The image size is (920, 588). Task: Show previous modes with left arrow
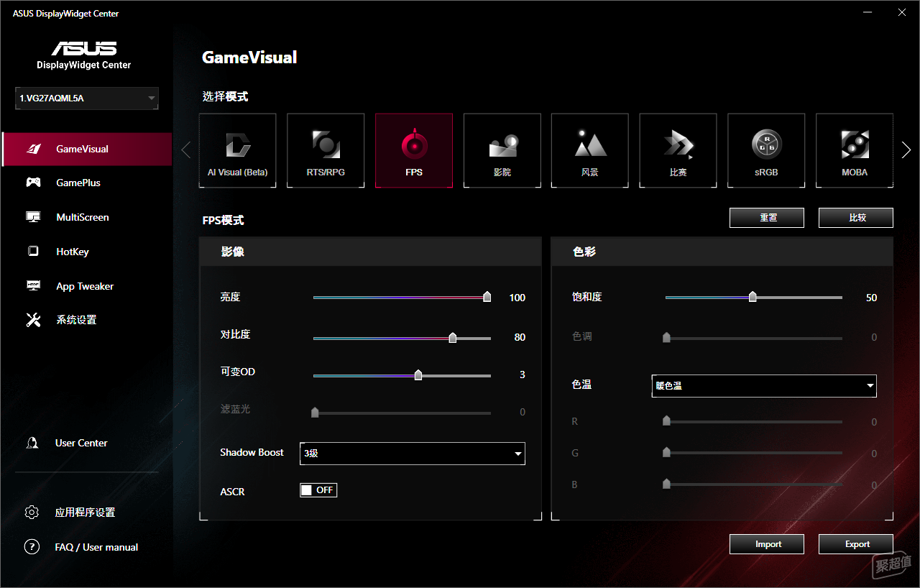pyautogui.click(x=186, y=150)
